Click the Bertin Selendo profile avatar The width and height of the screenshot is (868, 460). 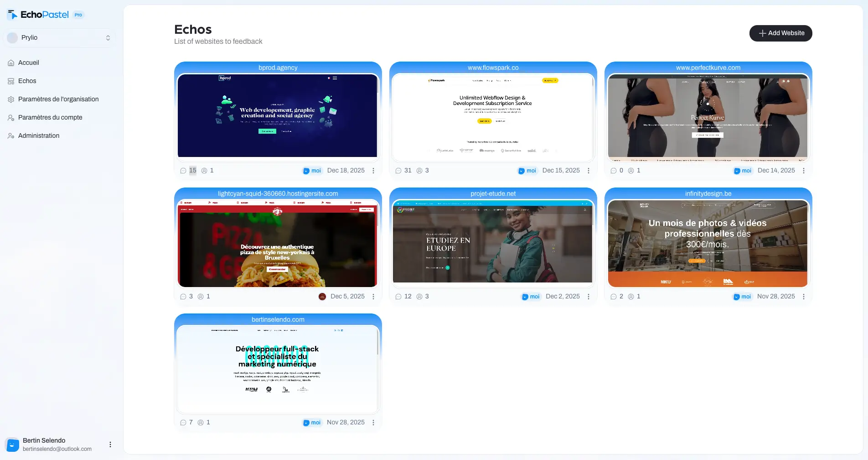pos(12,444)
